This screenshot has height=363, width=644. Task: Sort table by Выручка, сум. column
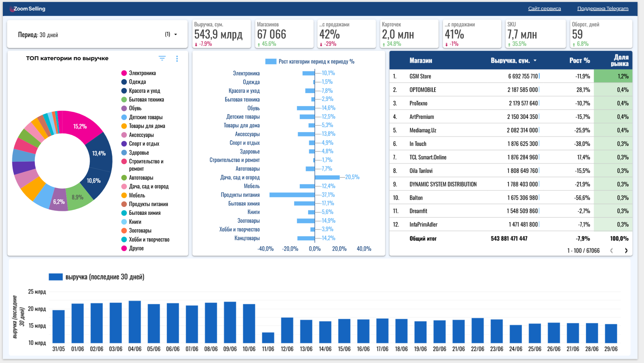[514, 60]
